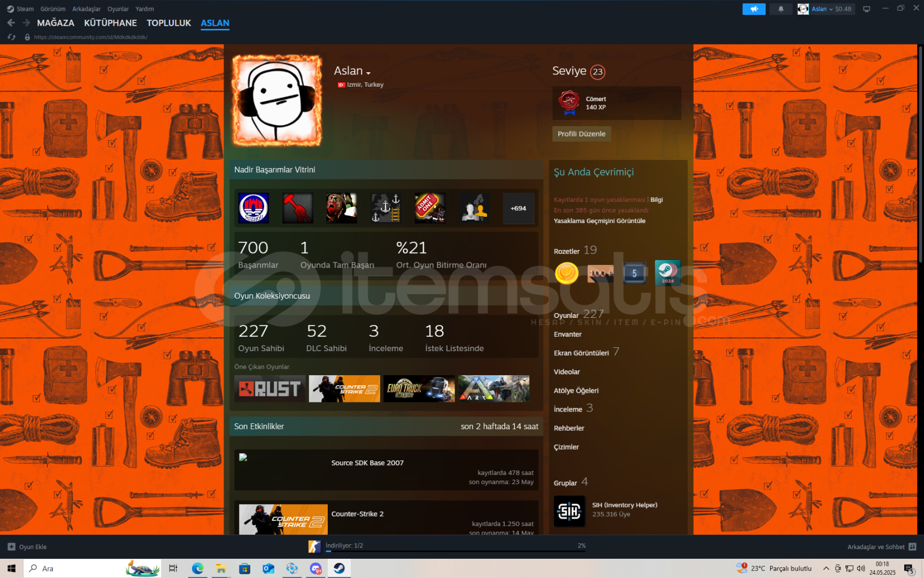Open the Arkadaşlar menu
The width and height of the screenshot is (924, 578).
pos(86,9)
